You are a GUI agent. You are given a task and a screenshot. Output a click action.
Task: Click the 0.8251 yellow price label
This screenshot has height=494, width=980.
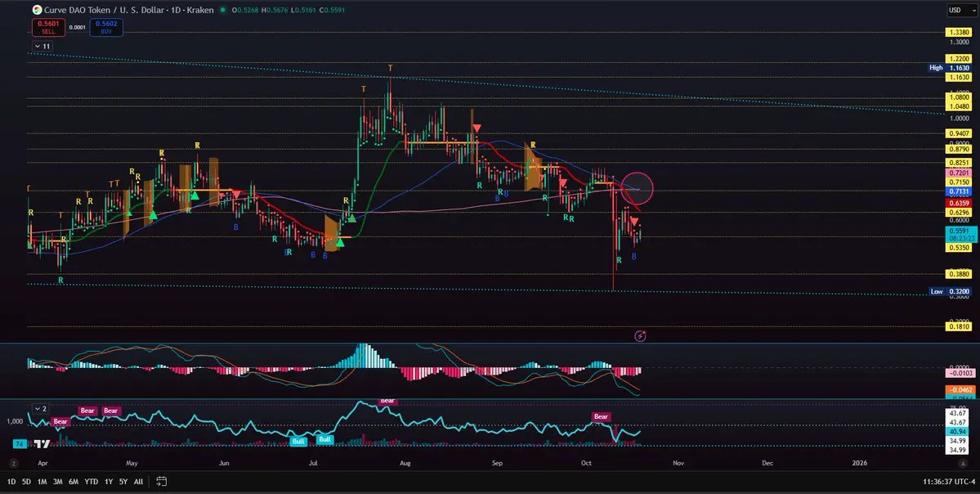959,163
